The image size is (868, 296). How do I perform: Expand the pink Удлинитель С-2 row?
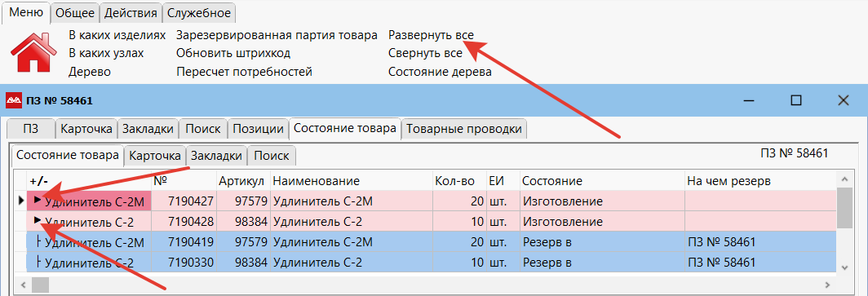pos(38,220)
